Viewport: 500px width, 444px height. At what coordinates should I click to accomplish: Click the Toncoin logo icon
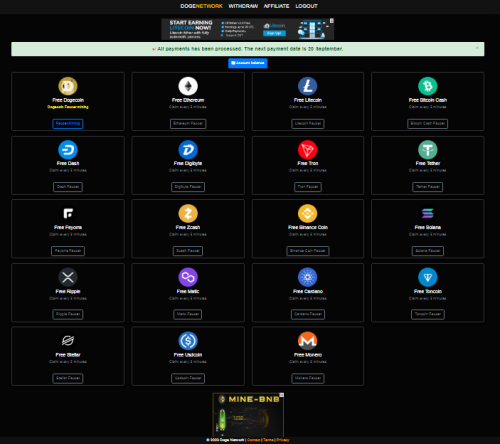[x=428, y=277]
